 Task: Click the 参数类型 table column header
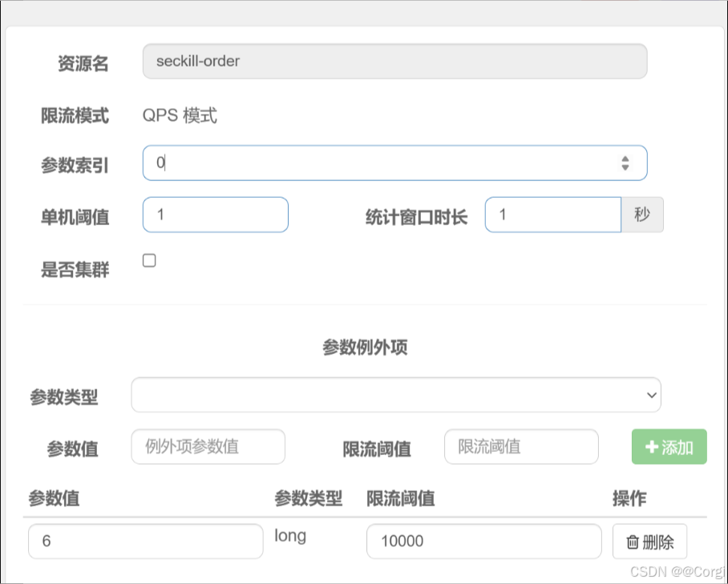click(309, 498)
